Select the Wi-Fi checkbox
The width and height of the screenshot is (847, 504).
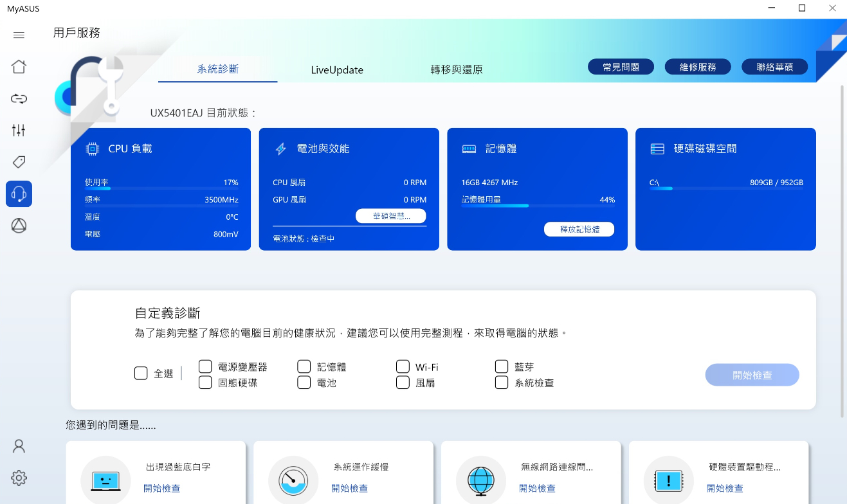pos(403,366)
